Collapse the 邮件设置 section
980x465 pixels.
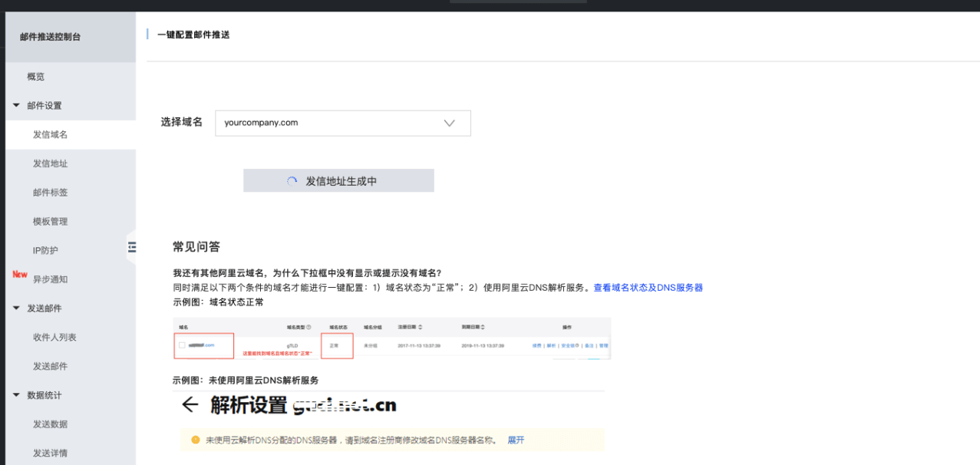point(15,105)
